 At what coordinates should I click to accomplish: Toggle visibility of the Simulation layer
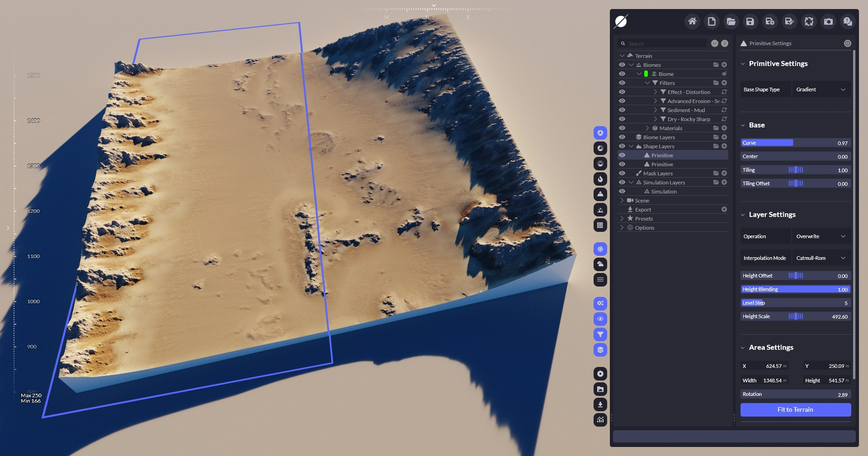[x=622, y=192]
